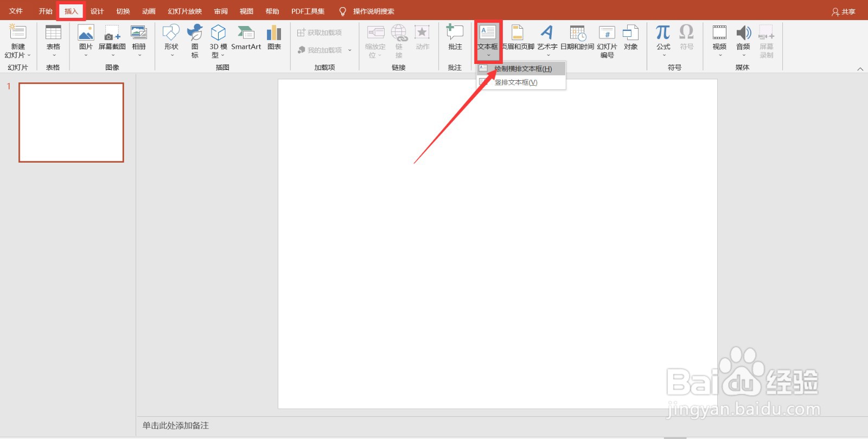Choose Vertical Text Box (竖排文本框) menu item
This screenshot has width=868, height=439.
click(521, 82)
